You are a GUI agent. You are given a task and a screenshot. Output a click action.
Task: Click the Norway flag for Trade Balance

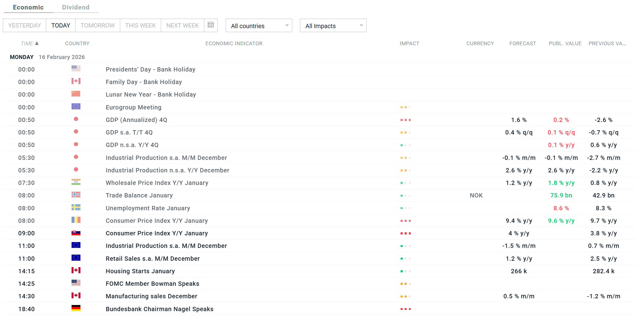(x=76, y=195)
